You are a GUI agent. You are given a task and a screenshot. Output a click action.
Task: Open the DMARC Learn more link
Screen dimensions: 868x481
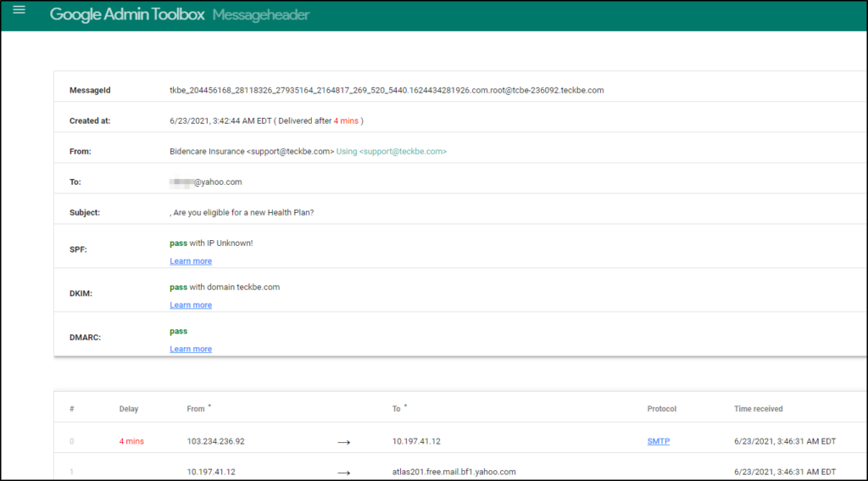[x=191, y=349]
